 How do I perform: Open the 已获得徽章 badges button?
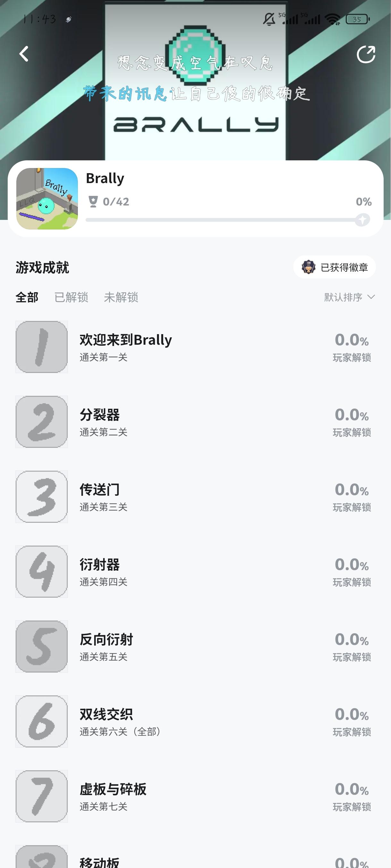tap(334, 267)
